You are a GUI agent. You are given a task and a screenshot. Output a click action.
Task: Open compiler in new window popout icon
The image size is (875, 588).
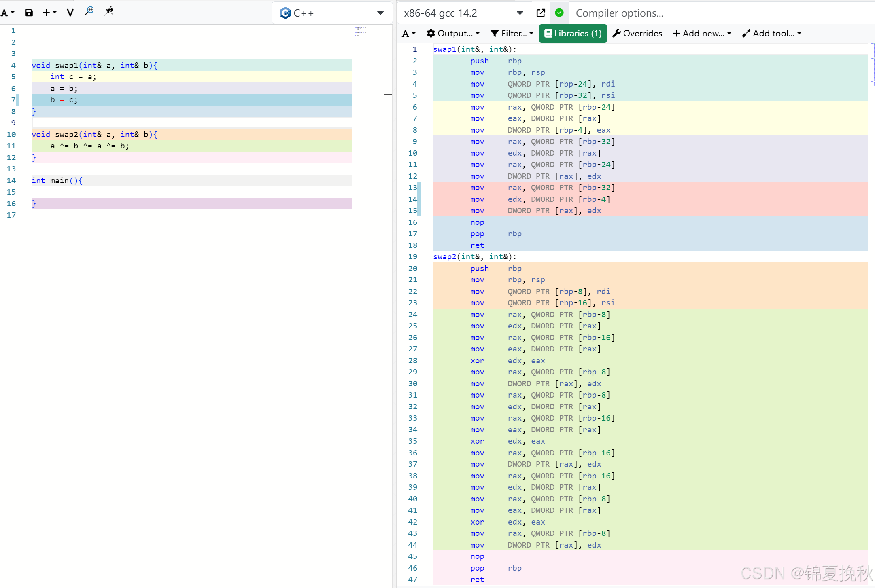[541, 13]
